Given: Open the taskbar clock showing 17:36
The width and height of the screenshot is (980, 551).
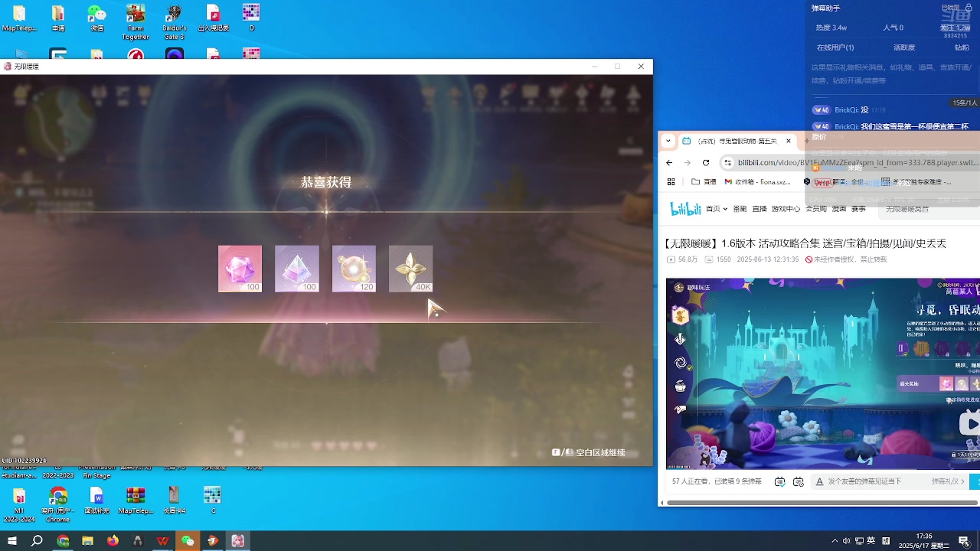Looking at the screenshot, I should point(923,541).
